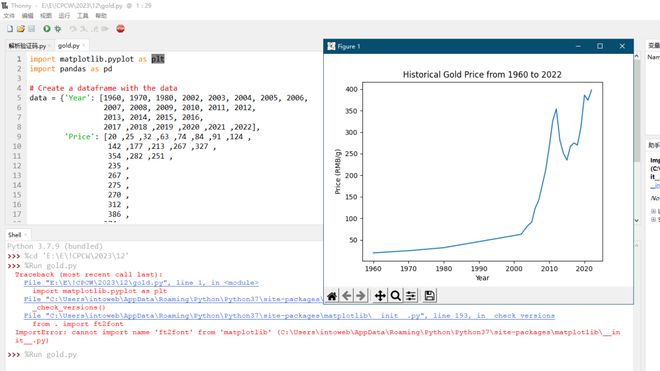Save the figure with the disk icon
The width and height of the screenshot is (660, 371).
429,296
